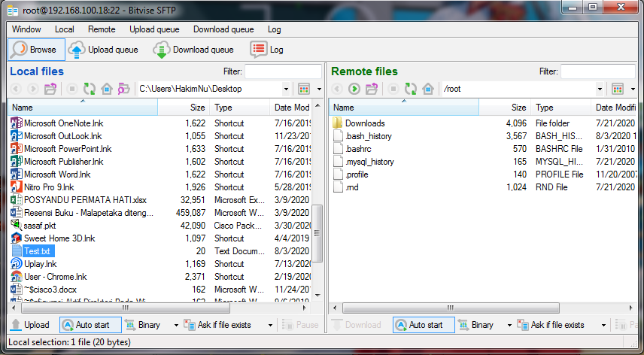Image resolution: width=644 pixels, height=355 pixels.
Task: Open the Window menu
Action: pyautogui.click(x=26, y=29)
